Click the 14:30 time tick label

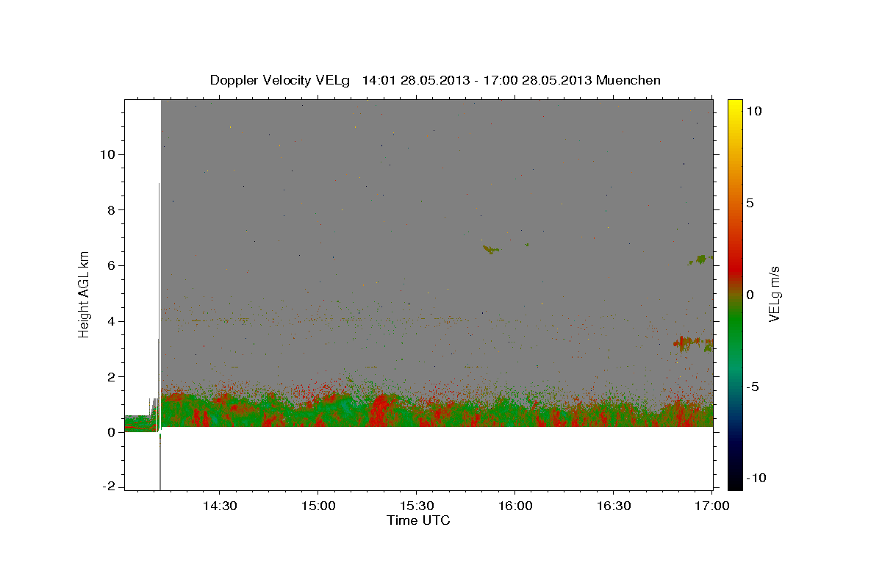[219, 506]
